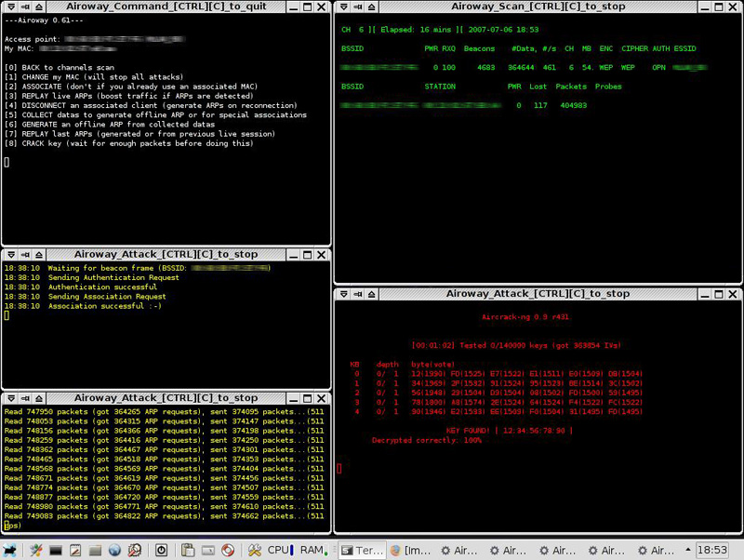Viewport: 744px width, 560px height.
Task: Click the '[4] DISCONNECT an associated client' line
Action: pyautogui.click(x=151, y=105)
